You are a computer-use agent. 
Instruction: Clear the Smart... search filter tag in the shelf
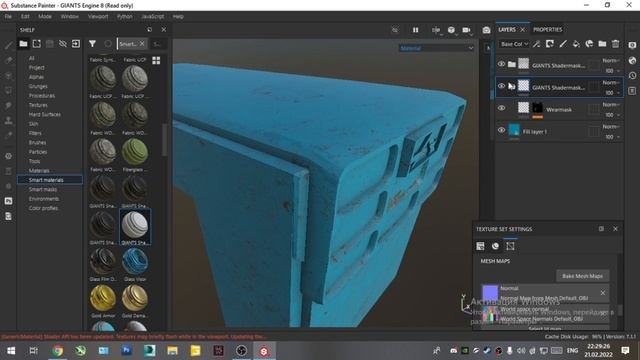tap(142, 44)
